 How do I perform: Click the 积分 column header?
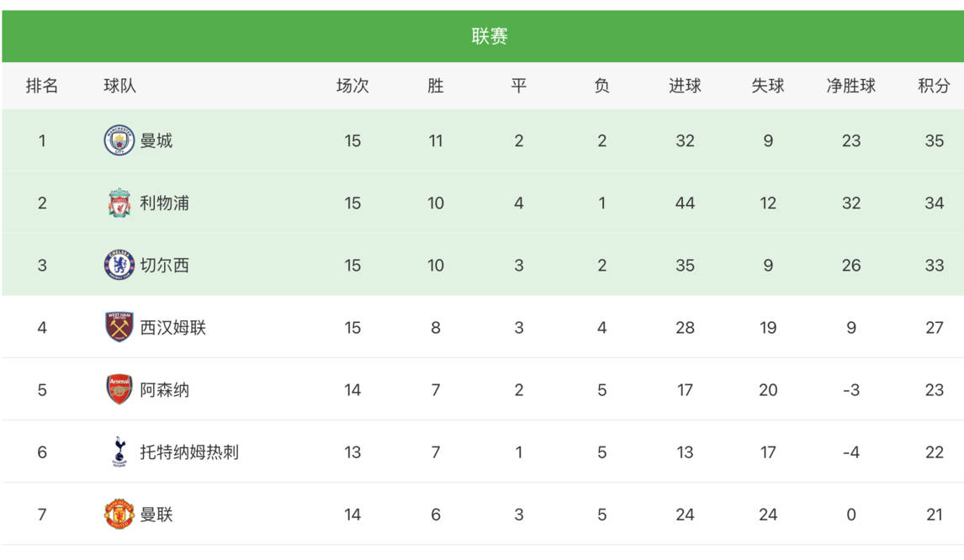pyautogui.click(x=934, y=86)
